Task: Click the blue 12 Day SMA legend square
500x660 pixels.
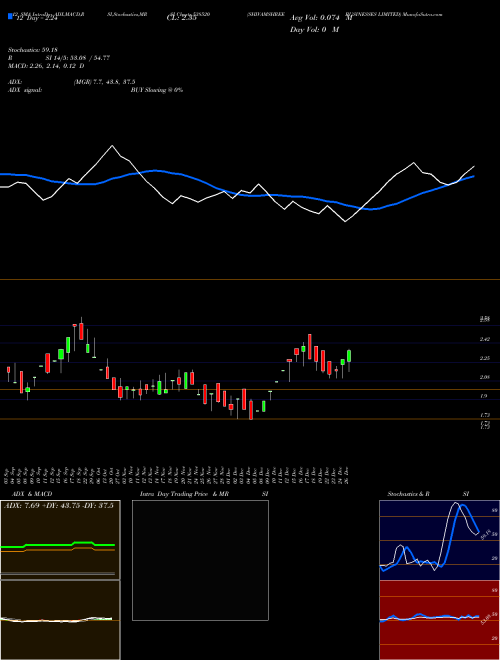Action: tap(10, 17)
